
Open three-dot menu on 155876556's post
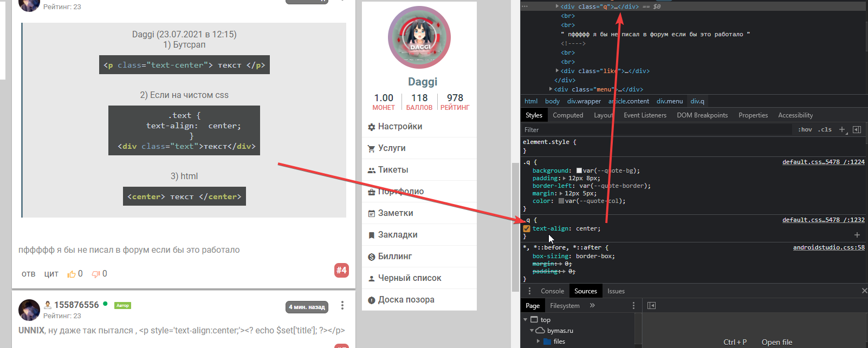(342, 306)
